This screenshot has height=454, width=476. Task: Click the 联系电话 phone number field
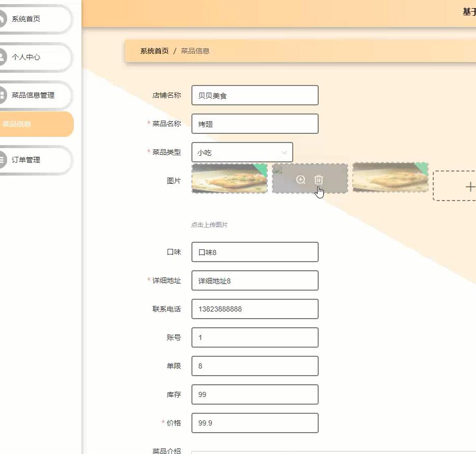tap(255, 308)
